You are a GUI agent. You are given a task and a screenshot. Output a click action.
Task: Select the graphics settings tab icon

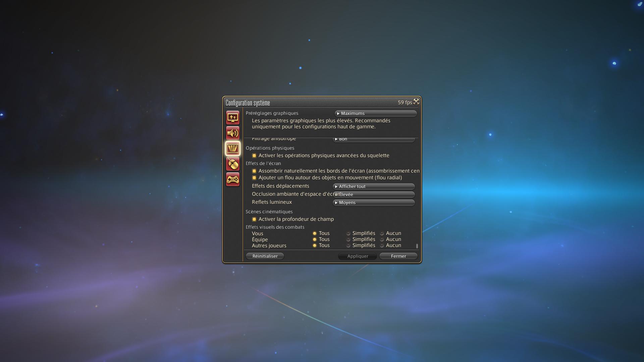click(x=232, y=148)
